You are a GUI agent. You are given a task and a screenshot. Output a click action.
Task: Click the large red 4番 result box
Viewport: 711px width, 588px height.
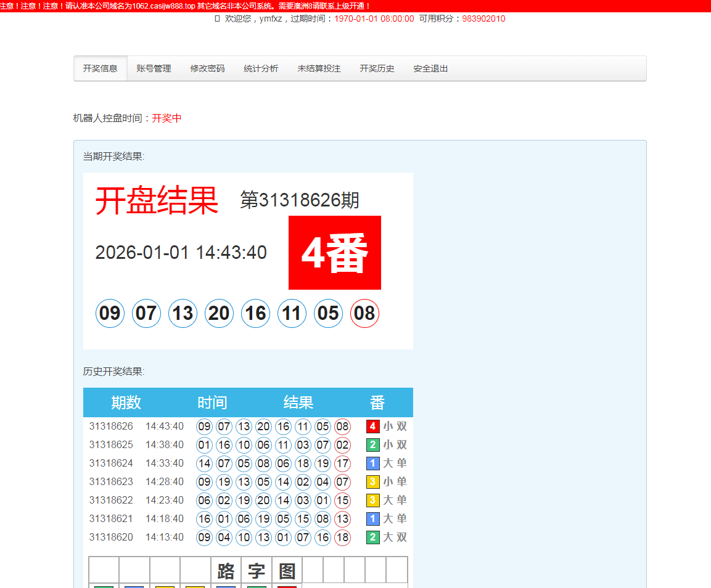(335, 253)
